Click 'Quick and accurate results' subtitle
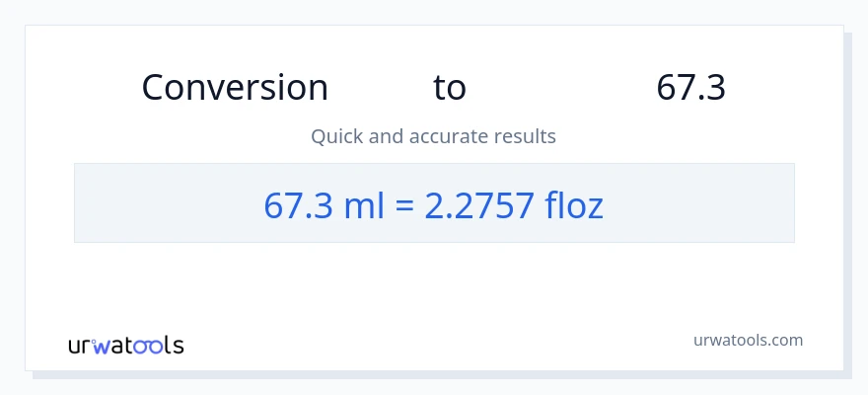This screenshot has height=395, width=868. [x=433, y=136]
